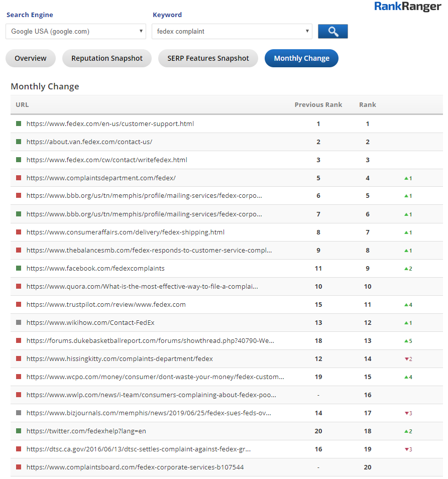The width and height of the screenshot is (448, 479).
Task: Open the twitter.com/fedexhelp link
Action: point(86,431)
